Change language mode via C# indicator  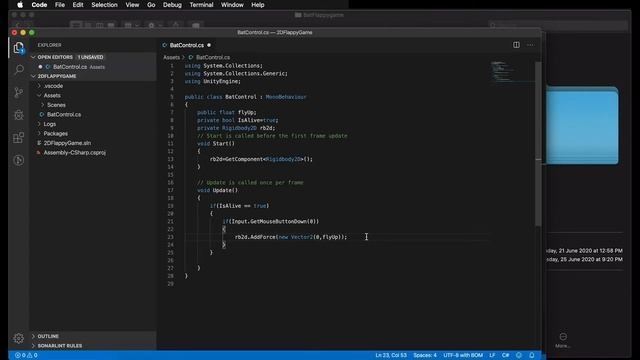pos(505,356)
